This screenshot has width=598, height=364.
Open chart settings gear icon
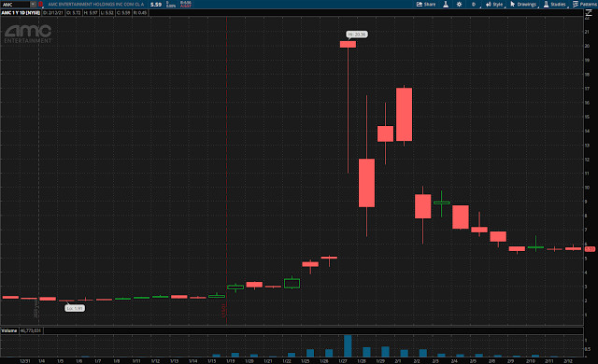coord(459,4)
